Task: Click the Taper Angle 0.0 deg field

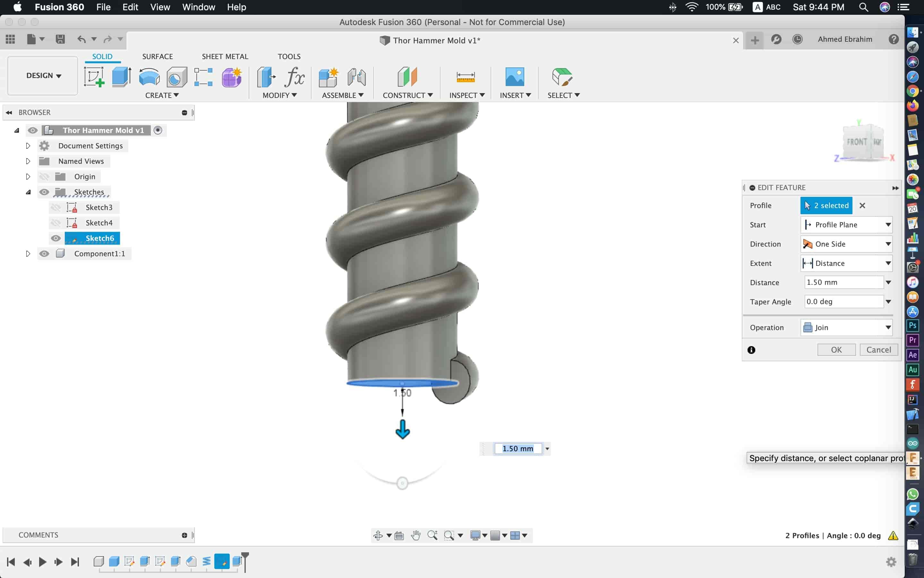Action: [844, 302]
